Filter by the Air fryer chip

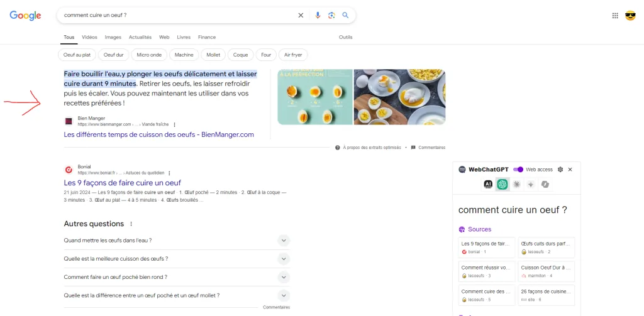[293, 55]
